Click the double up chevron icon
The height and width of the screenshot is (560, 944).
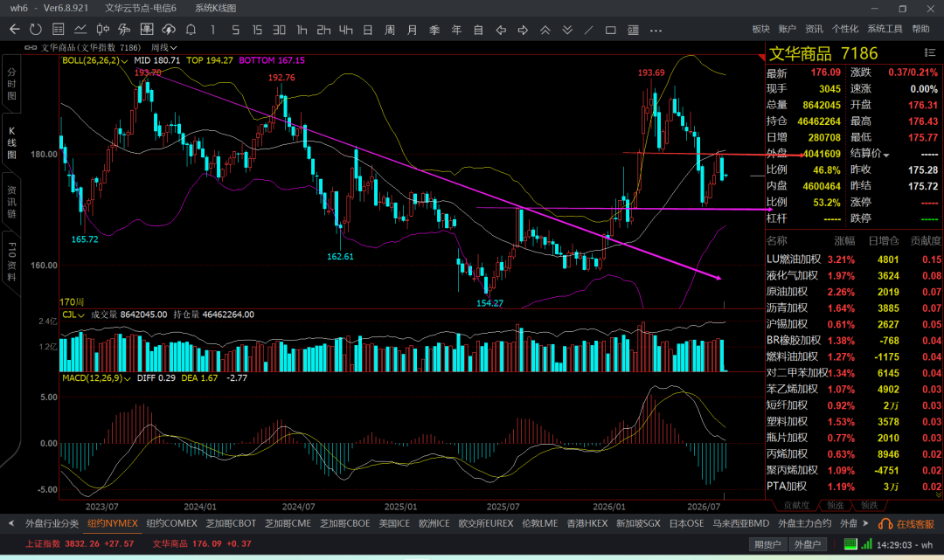pos(545,30)
